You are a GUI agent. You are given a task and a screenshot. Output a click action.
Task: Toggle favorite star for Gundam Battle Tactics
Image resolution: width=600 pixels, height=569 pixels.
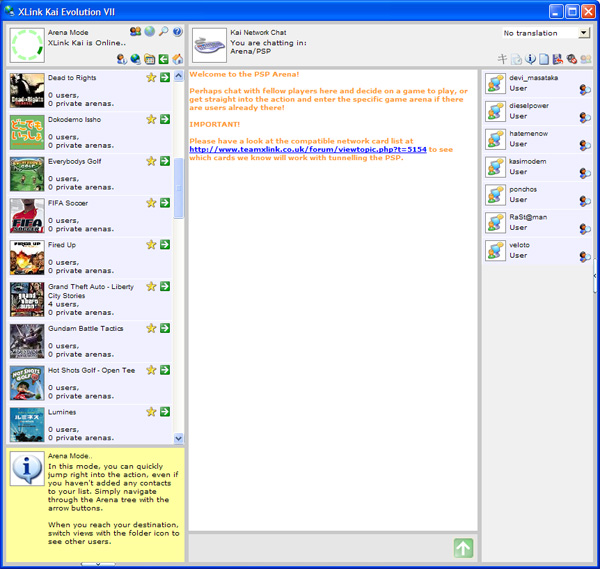151,328
